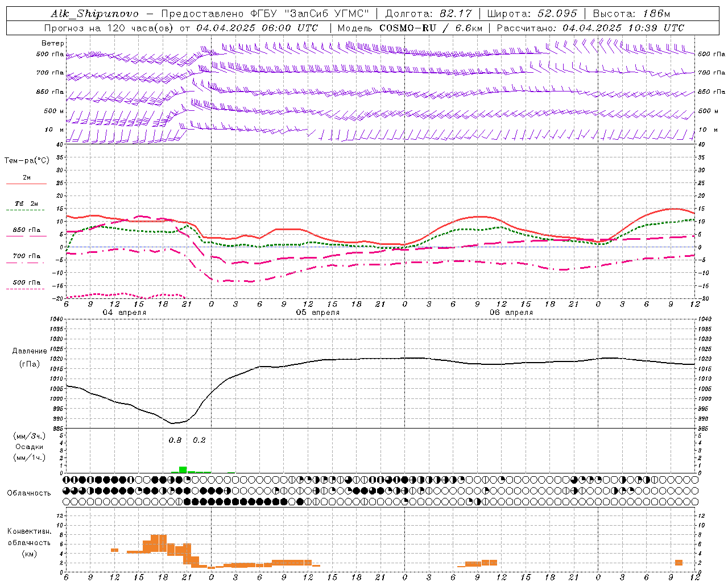Click the tallest green precipitation bar

(183, 469)
